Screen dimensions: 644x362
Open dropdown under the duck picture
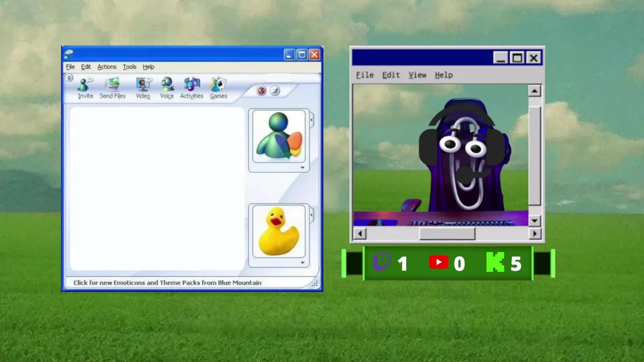[302, 262]
